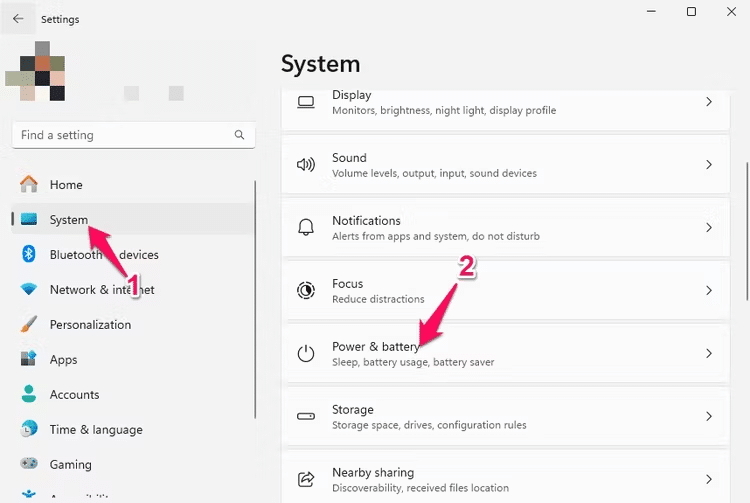Image resolution: width=750 pixels, height=503 pixels.
Task: Click the Home icon in sidebar
Action: [x=29, y=185]
